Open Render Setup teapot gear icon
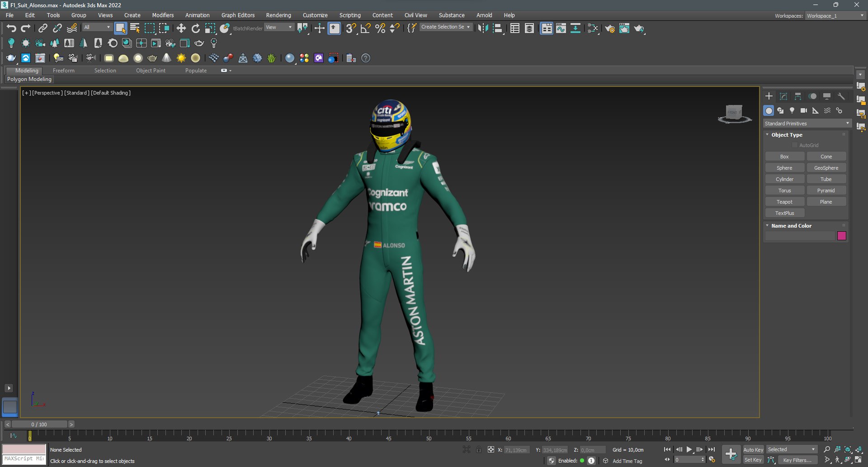 tap(610, 29)
